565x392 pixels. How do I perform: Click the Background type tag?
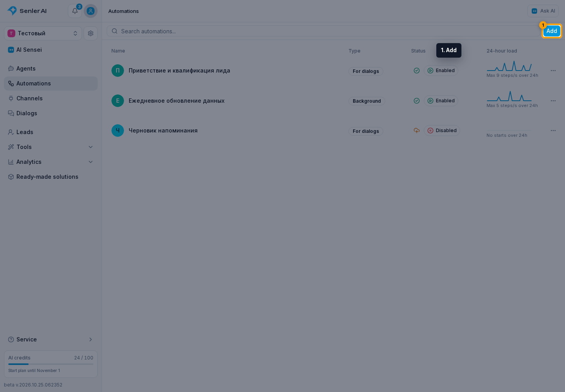(x=367, y=101)
